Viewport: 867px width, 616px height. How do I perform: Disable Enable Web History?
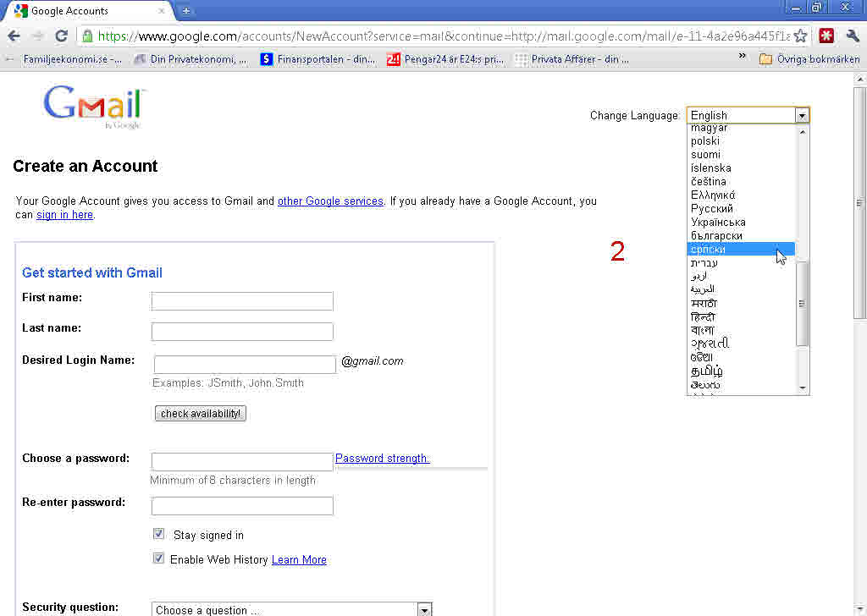tap(158, 558)
